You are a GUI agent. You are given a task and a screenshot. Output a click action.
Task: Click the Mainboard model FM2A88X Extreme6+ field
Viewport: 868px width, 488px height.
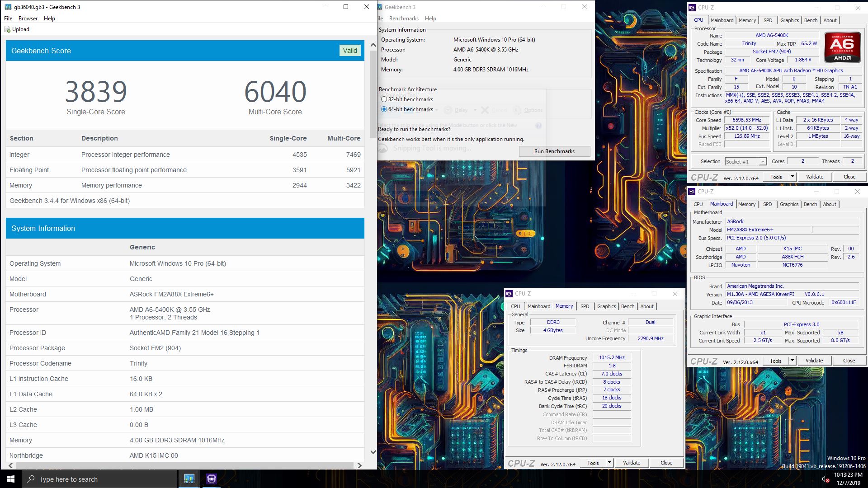[769, 230]
